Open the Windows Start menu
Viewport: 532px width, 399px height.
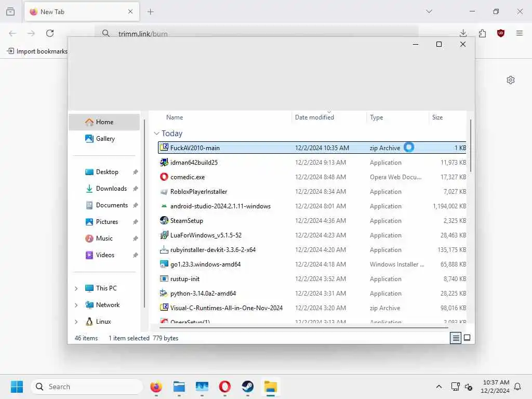point(17,387)
